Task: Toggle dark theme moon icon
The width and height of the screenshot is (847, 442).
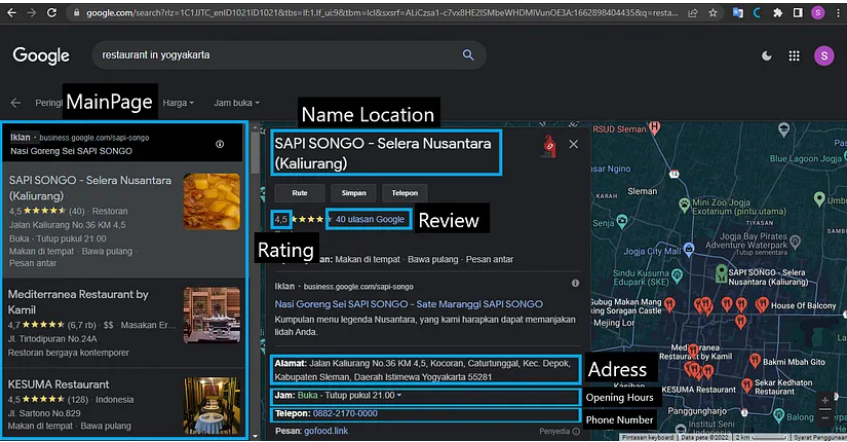Action: pyautogui.click(x=766, y=56)
